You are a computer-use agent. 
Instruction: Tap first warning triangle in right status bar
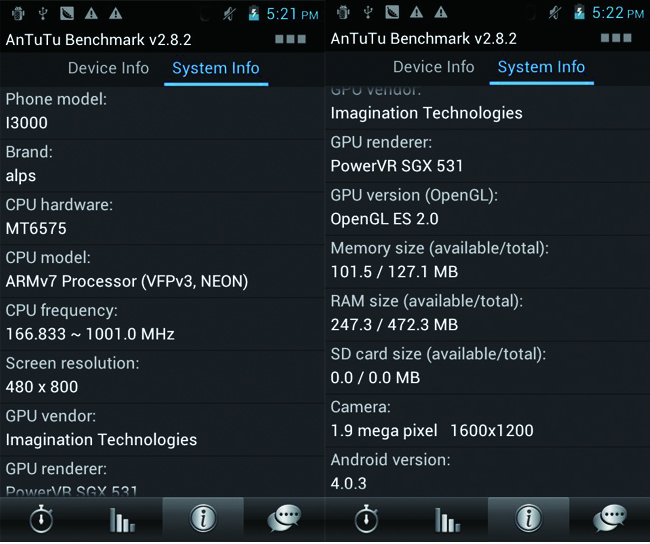tap(417, 12)
